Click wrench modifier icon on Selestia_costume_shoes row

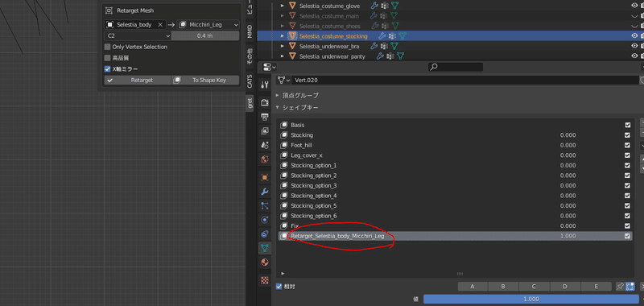click(374, 26)
